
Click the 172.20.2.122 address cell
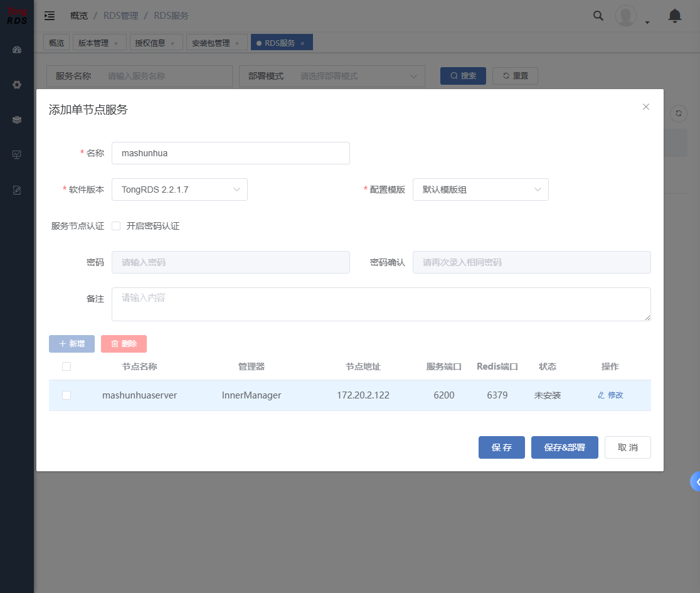tap(363, 395)
